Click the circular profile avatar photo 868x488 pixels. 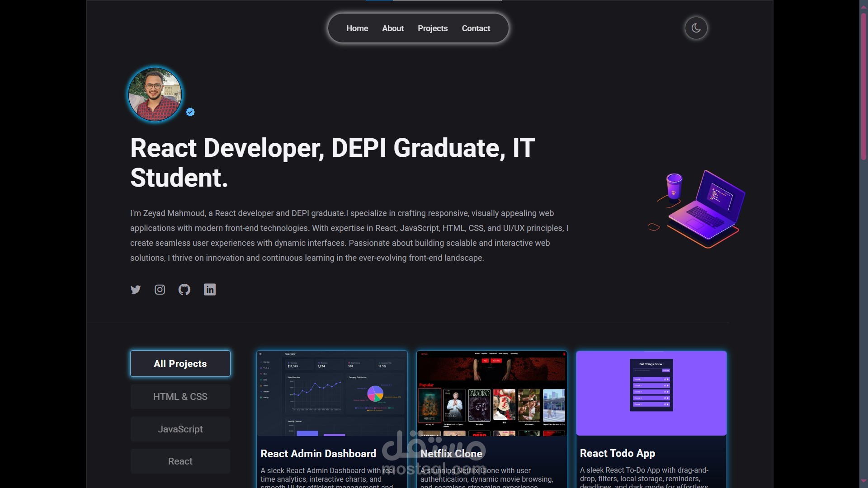coord(155,94)
